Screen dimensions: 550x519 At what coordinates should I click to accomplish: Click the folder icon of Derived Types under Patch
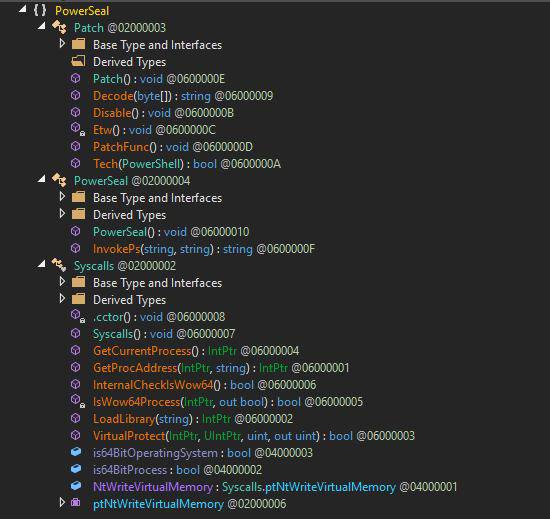[78, 61]
